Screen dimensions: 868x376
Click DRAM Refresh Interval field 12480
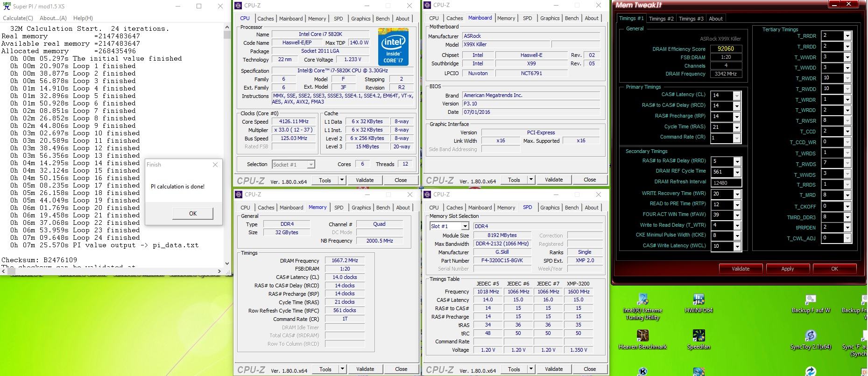pos(726,183)
